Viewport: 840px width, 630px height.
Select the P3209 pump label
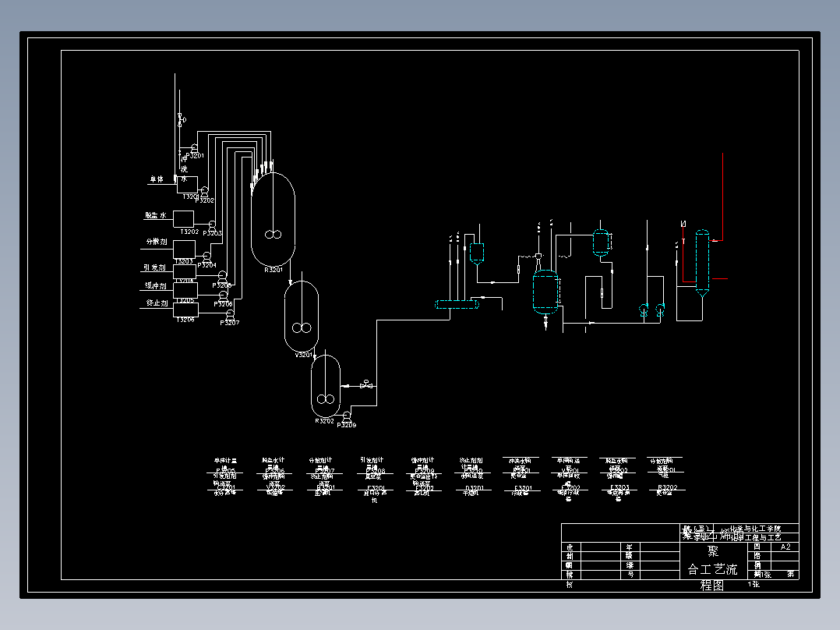[x=347, y=425]
